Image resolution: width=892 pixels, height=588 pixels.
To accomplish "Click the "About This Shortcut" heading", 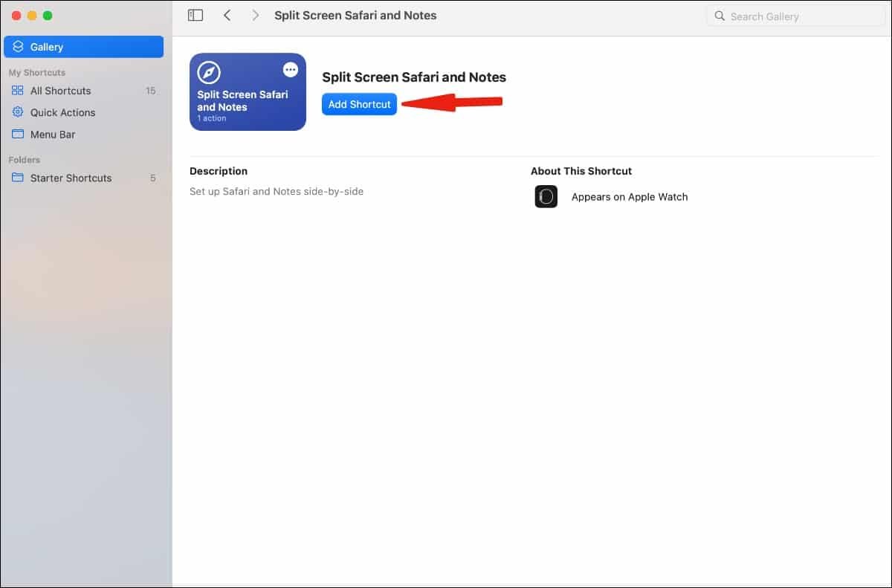I will point(581,171).
